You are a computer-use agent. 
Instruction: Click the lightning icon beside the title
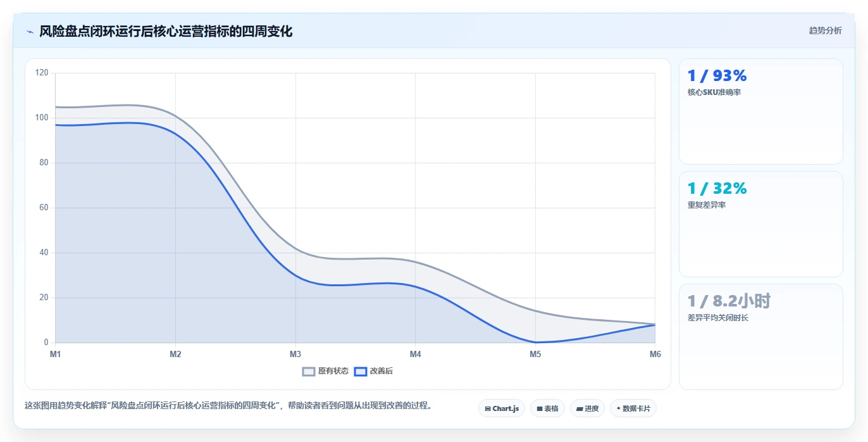point(30,32)
